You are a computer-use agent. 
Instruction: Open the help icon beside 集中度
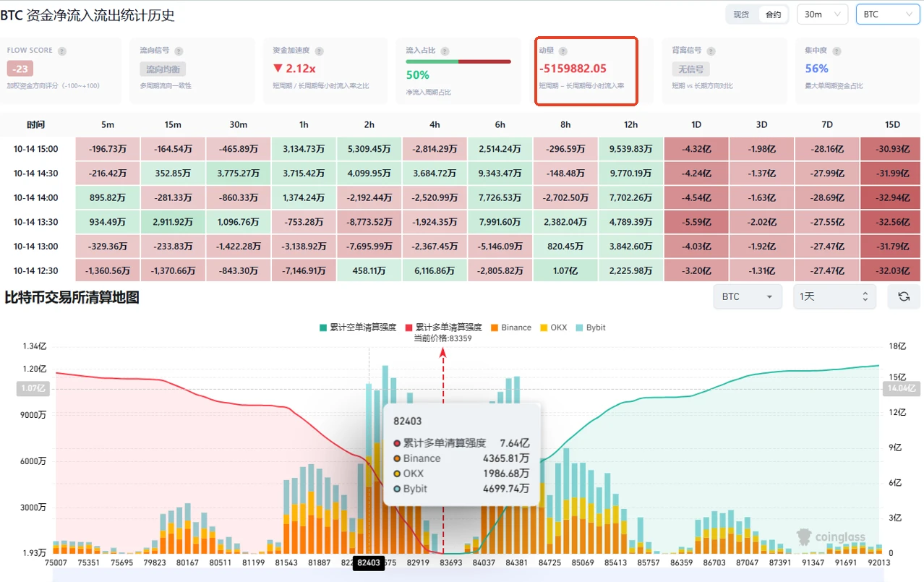(x=837, y=51)
